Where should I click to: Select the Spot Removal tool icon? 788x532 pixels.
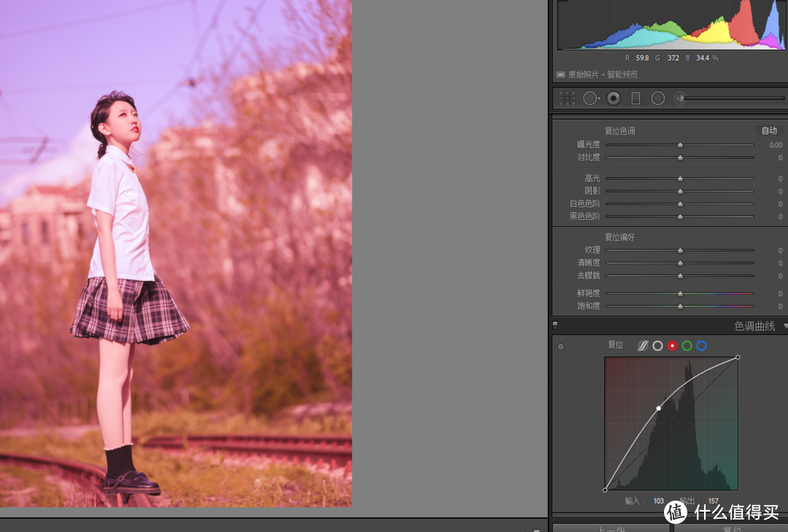click(x=591, y=98)
